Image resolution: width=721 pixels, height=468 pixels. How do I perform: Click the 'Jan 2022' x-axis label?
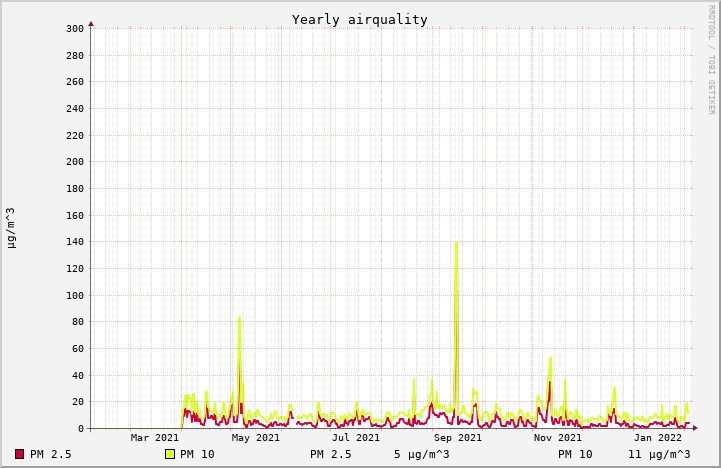click(658, 438)
